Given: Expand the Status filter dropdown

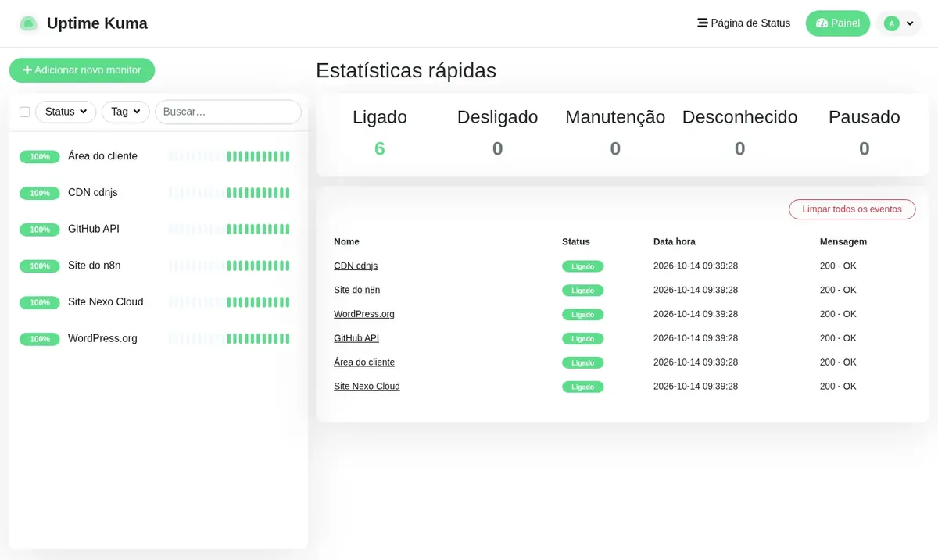Looking at the screenshot, I should pyautogui.click(x=66, y=112).
